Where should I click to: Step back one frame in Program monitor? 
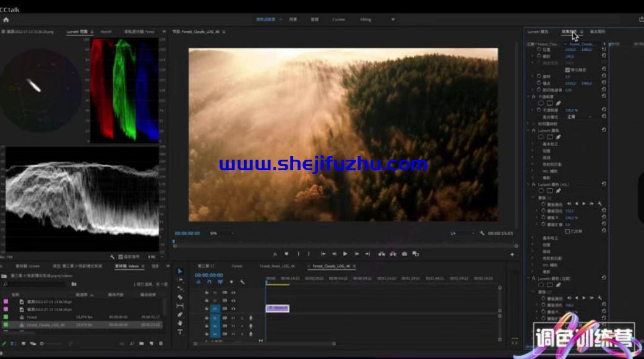pos(334,254)
